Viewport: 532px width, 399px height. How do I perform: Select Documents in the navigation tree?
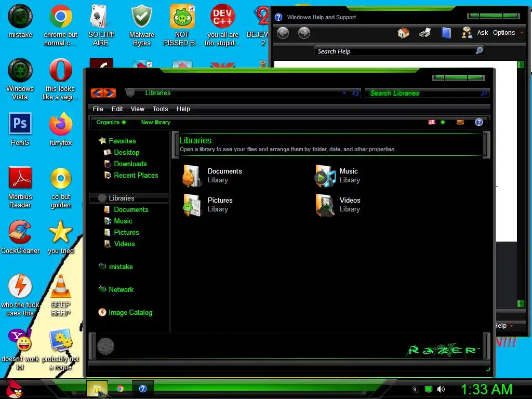click(x=126, y=210)
